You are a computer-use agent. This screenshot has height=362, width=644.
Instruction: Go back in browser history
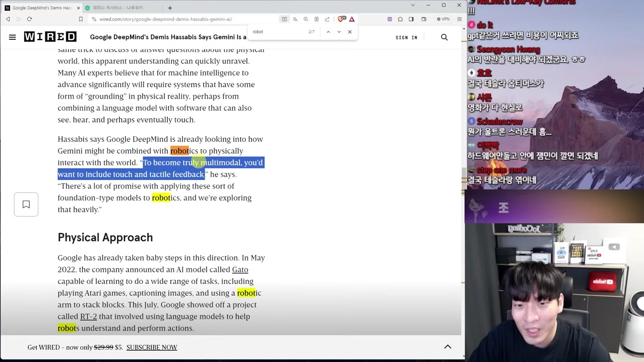(x=8, y=19)
